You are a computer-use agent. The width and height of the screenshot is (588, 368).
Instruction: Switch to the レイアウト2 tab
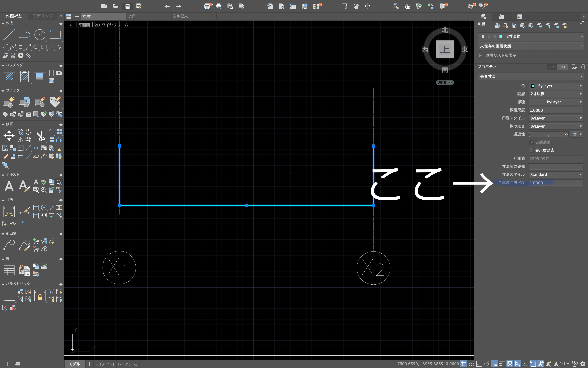point(128,364)
